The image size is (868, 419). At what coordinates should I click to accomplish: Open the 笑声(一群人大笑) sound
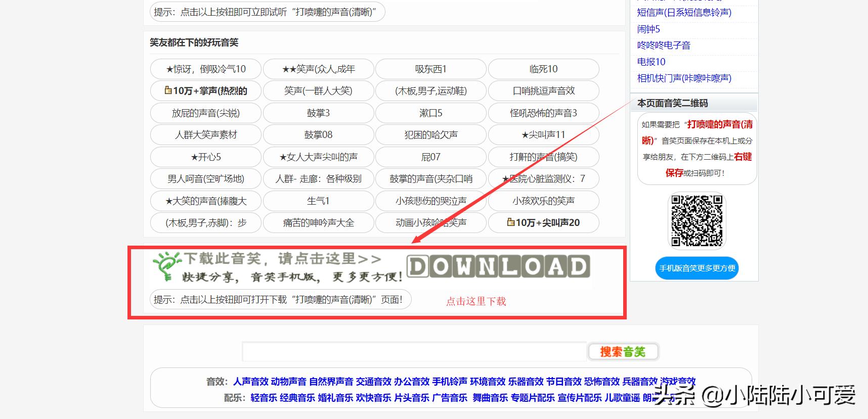[x=319, y=91]
